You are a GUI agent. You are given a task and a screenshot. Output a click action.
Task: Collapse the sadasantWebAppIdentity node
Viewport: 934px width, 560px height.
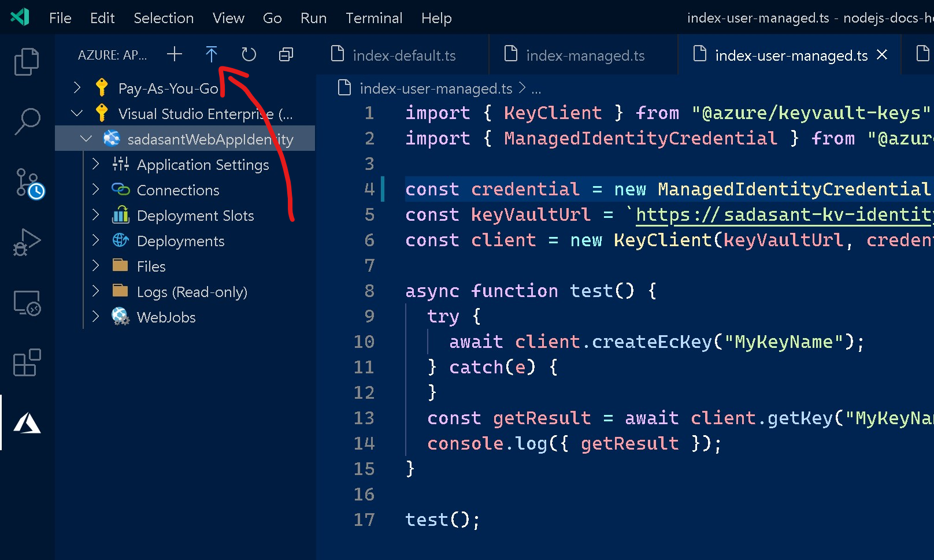[x=86, y=139]
